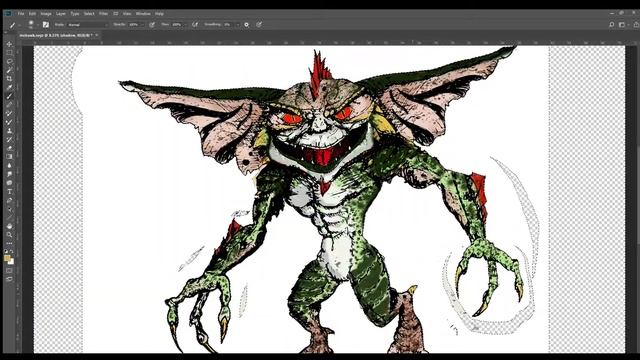Toggle the Brush Settings panel icon
Screen dimensions: 640x360
[x=46, y=25]
